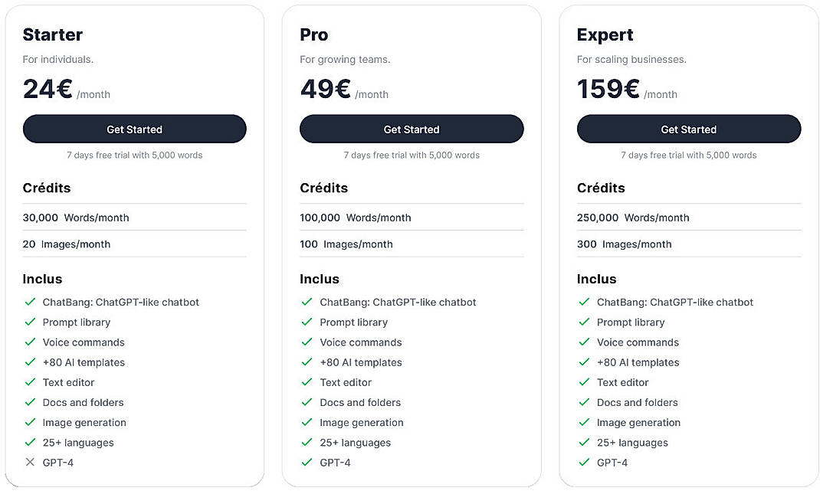Click the 25+ languages checkmark under Starter
Image resolution: width=820 pixels, height=504 pixels.
pyautogui.click(x=30, y=443)
